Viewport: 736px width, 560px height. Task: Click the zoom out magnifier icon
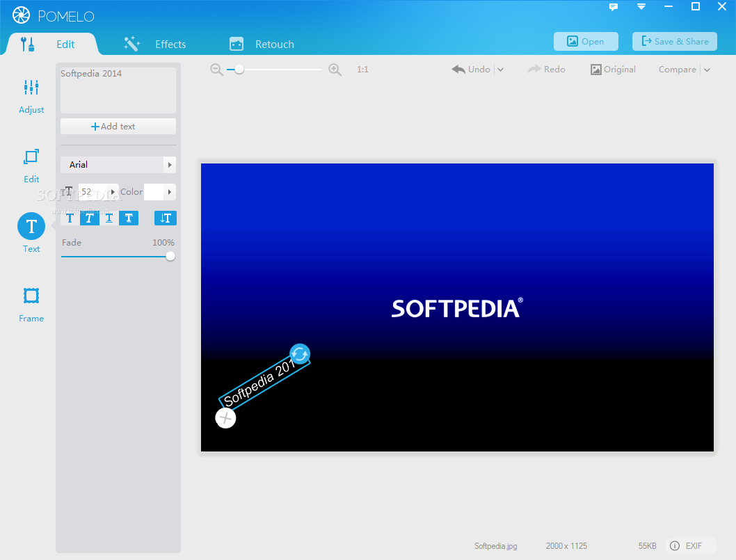(216, 70)
